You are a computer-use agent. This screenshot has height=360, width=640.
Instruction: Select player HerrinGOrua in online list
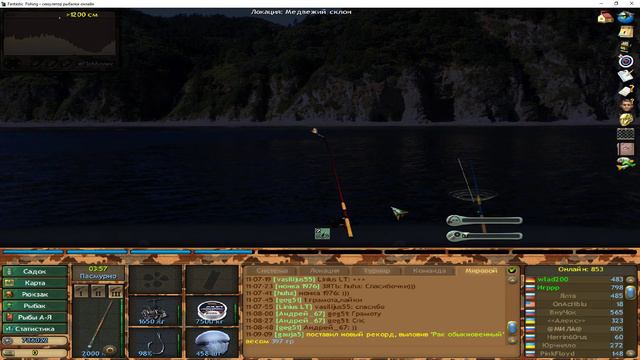567,337
